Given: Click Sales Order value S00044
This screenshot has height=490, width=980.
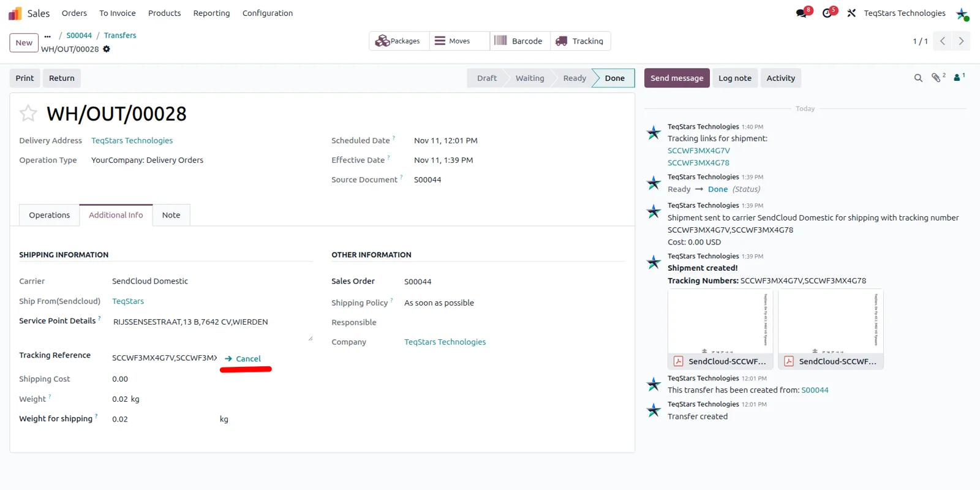Looking at the screenshot, I should click(x=418, y=282).
